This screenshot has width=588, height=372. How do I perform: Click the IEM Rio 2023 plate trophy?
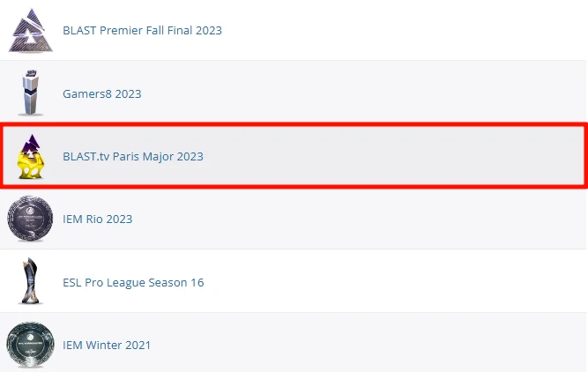click(x=30, y=219)
